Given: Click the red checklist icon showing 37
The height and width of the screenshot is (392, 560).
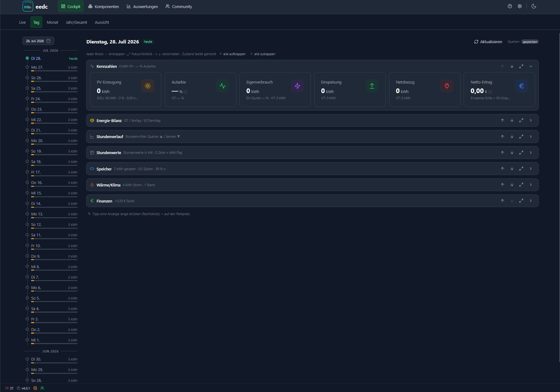Looking at the screenshot, I should click(x=9, y=388).
